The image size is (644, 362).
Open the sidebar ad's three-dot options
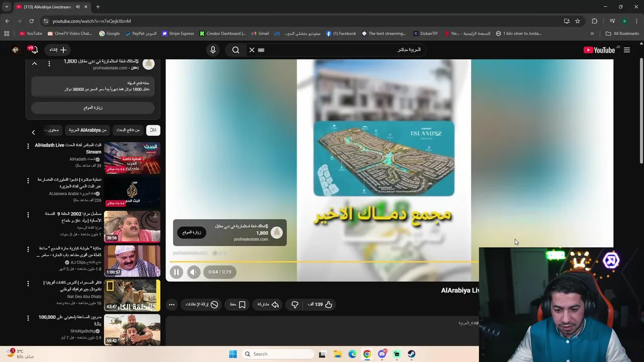click(49, 64)
